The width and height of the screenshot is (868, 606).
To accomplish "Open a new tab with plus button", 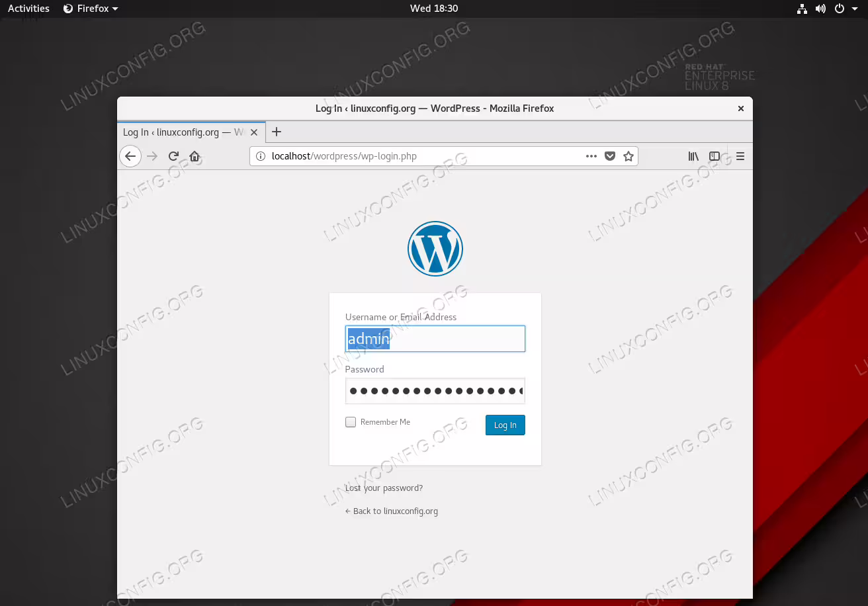I will tap(277, 132).
